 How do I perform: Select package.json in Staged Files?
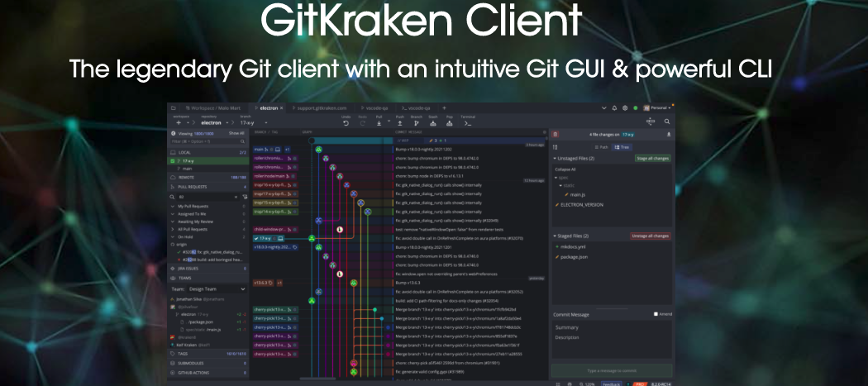click(x=572, y=257)
